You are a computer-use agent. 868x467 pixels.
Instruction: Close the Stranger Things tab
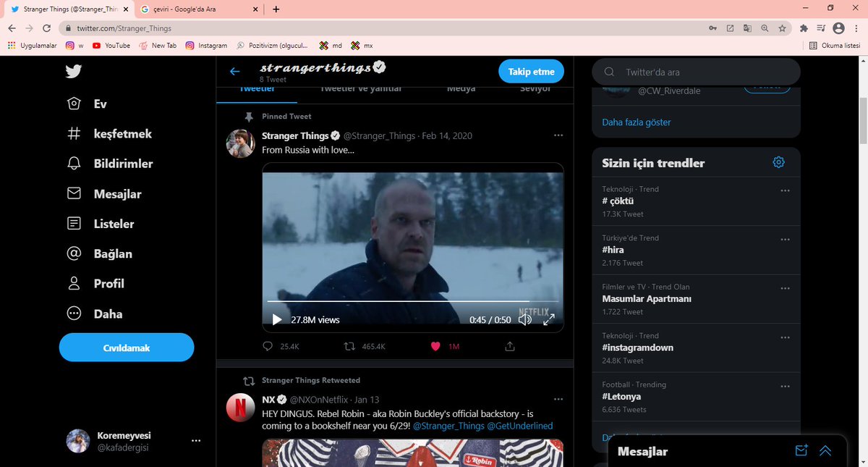[126, 9]
